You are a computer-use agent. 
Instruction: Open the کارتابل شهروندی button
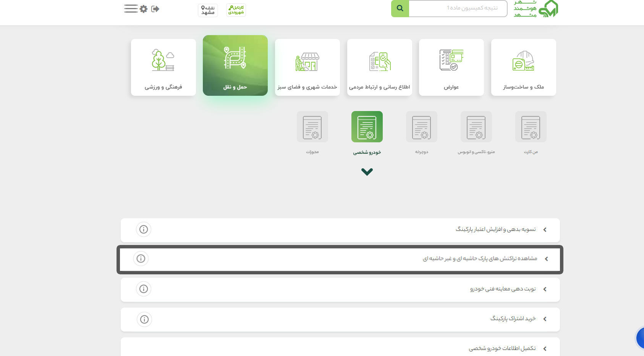pyautogui.click(x=236, y=10)
